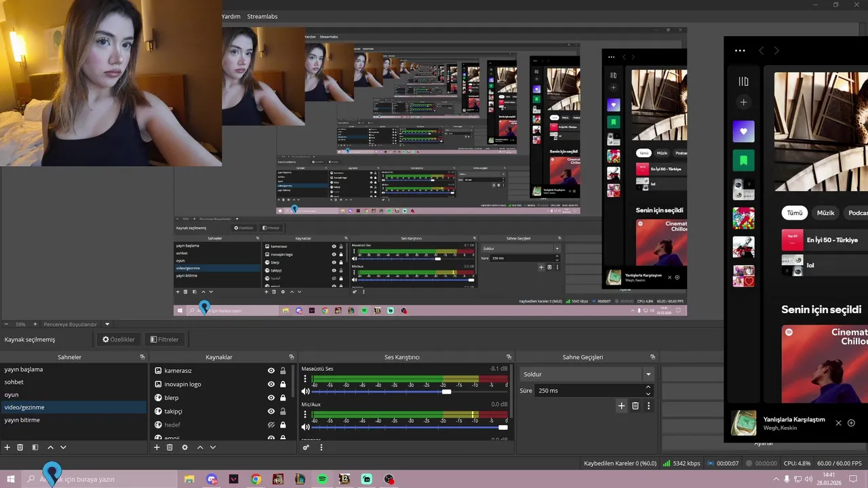Open Windows Start menu
This screenshot has width=868, height=488.
click(11, 479)
